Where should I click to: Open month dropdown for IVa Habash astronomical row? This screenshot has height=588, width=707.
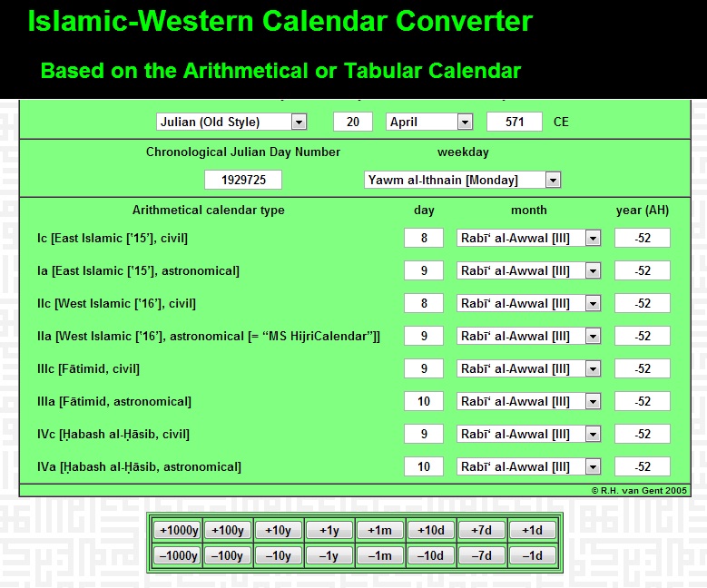point(529,466)
